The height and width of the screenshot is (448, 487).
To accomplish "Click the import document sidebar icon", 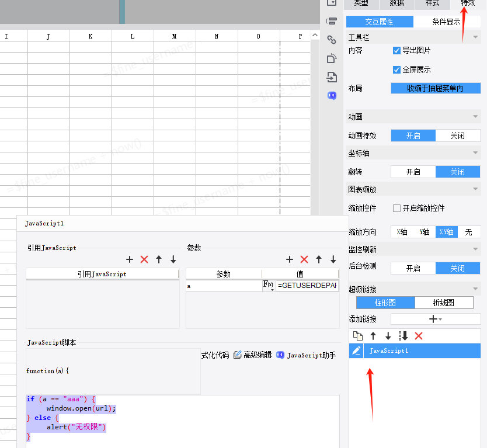I will (332, 77).
